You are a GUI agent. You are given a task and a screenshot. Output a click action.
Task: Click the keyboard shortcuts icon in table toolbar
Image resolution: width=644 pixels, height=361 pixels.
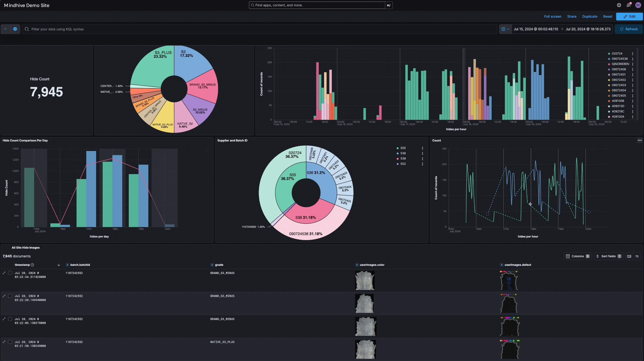(x=629, y=256)
